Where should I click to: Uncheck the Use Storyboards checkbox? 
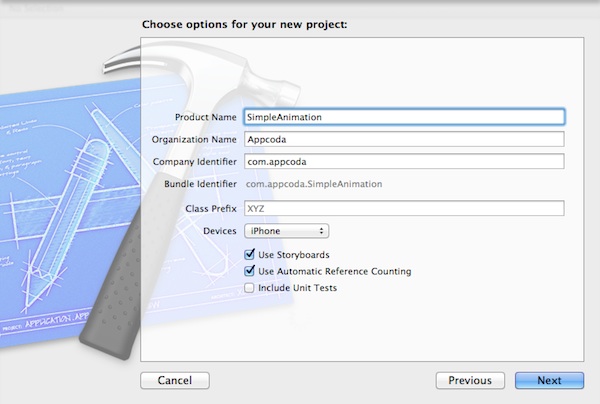coord(250,255)
